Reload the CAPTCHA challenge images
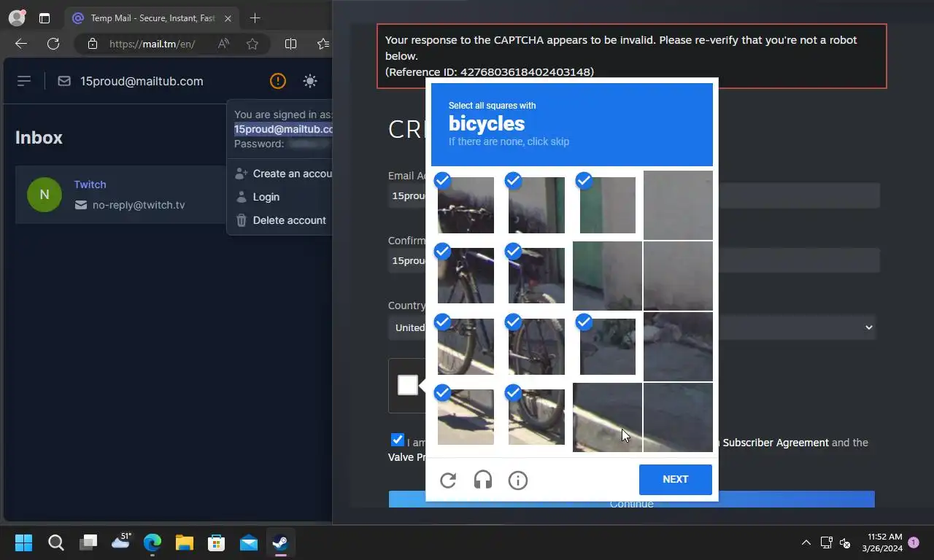Image resolution: width=934 pixels, height=560 pixels. 448,480
